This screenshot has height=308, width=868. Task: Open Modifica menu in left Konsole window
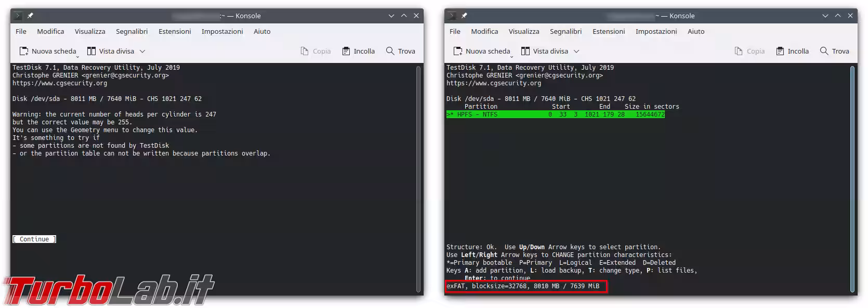click(50, 31)
